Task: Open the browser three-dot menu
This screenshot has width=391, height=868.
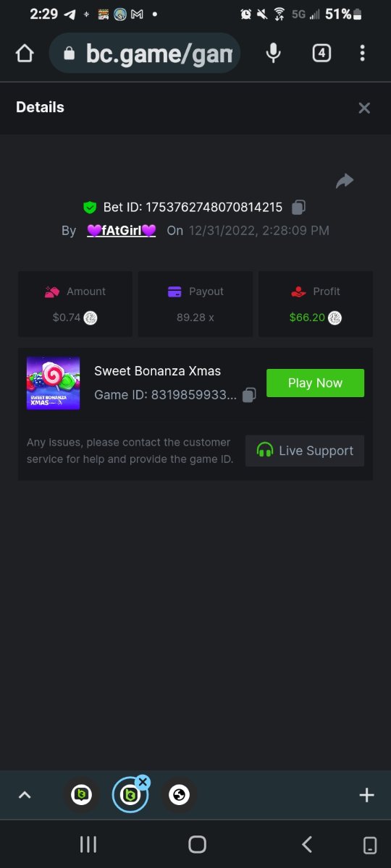Action: [x=362, y=53]
